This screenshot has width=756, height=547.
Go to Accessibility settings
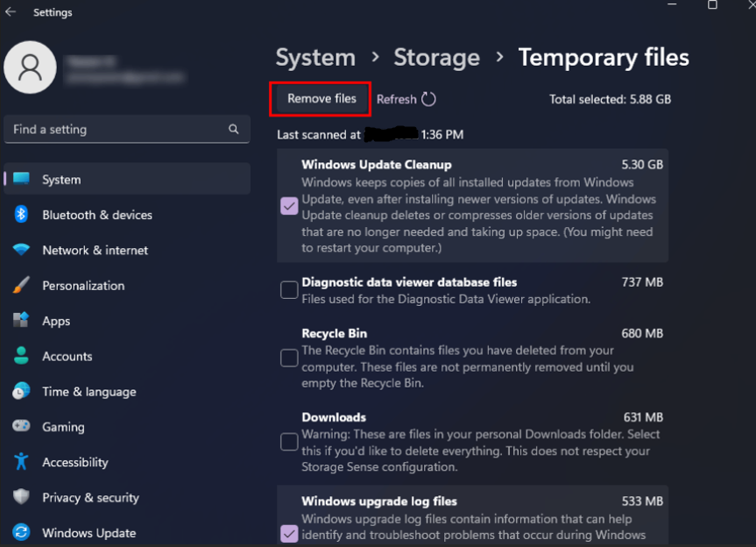coord(127,462)
